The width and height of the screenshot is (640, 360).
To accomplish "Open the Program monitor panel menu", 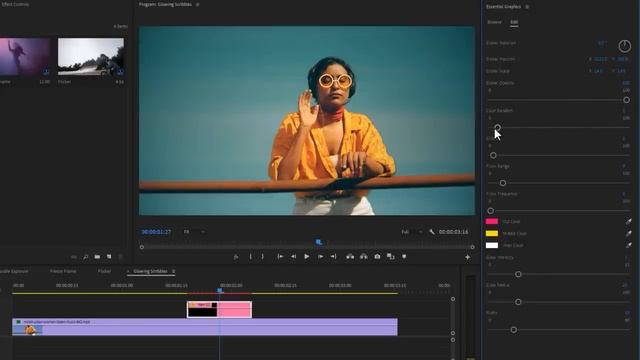I will pos(198,4).
